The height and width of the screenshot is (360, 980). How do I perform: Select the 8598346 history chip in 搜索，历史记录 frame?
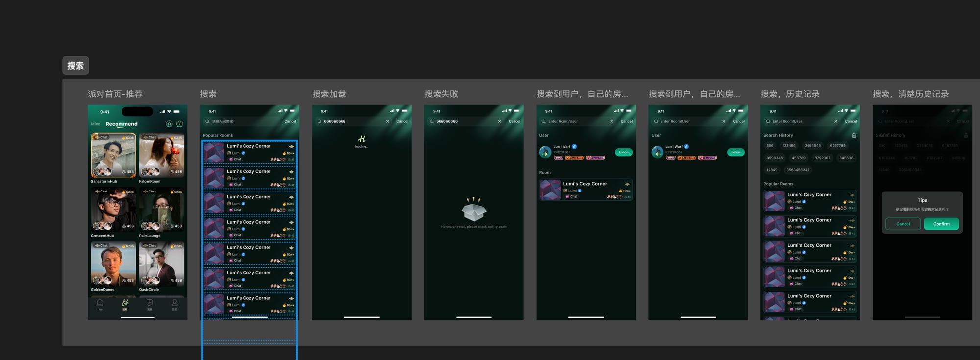(x=775, y=158)
